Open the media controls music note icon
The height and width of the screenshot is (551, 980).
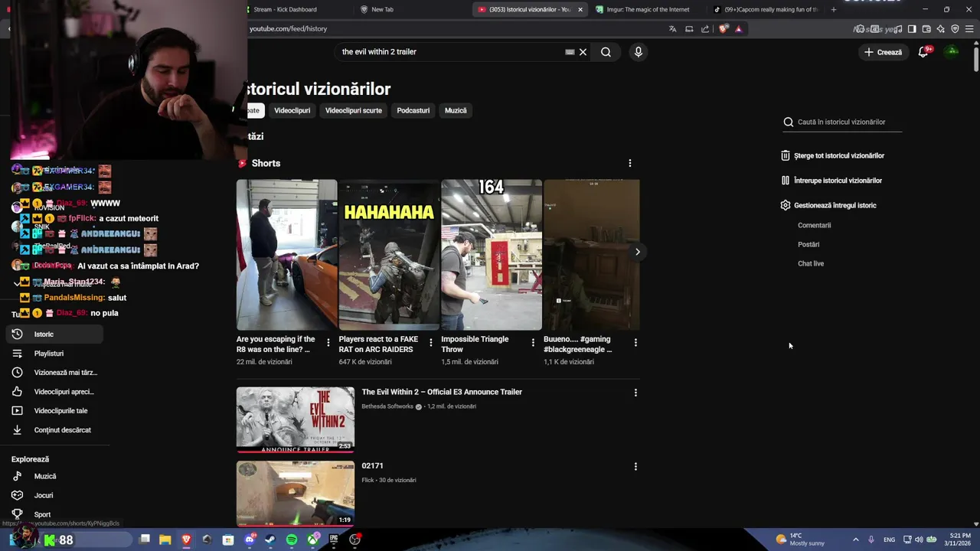coord(898,29)
